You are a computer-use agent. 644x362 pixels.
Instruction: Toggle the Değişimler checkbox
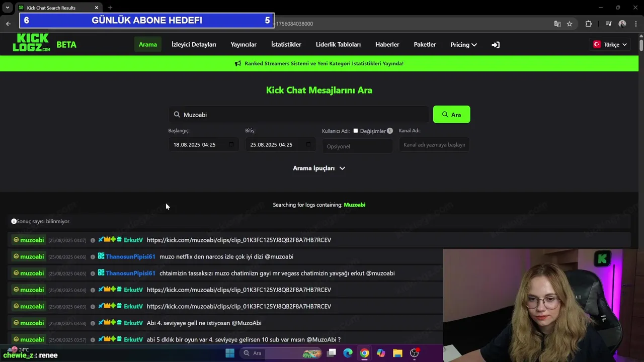356,131
